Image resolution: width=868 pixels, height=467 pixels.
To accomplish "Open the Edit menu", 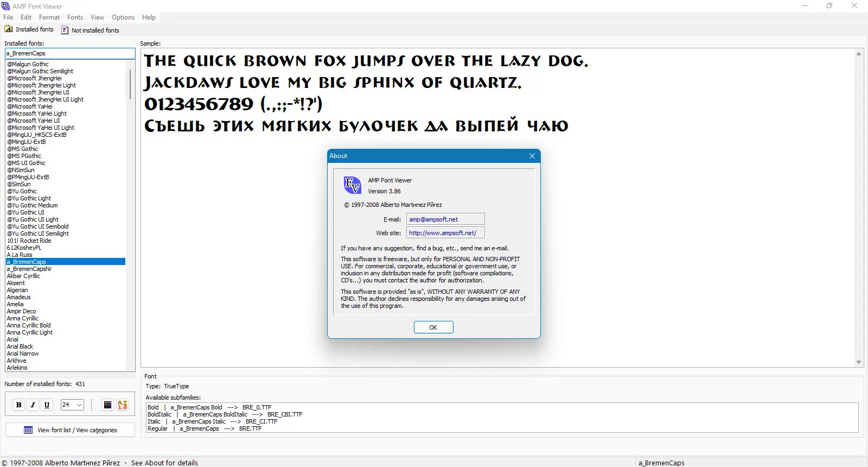I will (26, 17).
